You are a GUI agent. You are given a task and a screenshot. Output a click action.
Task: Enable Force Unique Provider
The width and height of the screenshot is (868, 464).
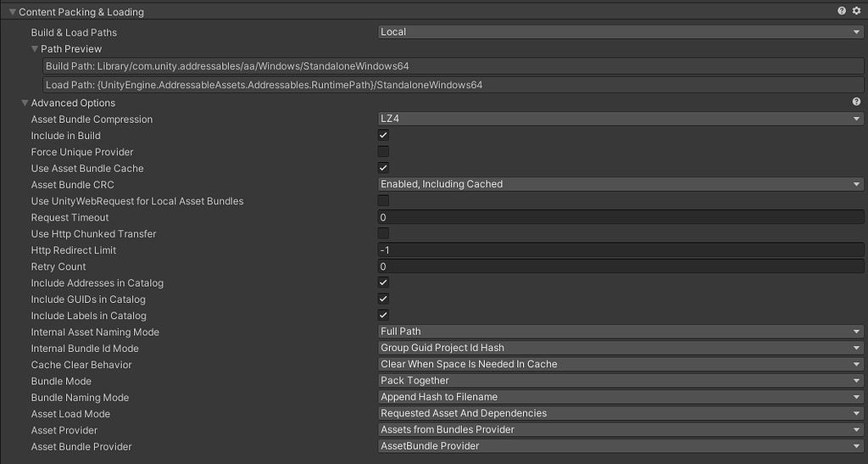click(383, 152)
